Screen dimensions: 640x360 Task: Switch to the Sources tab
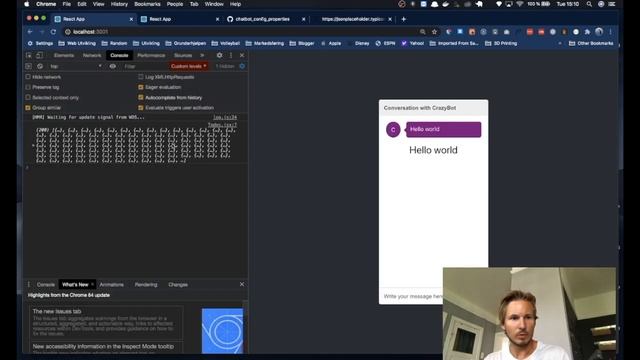[183, 55]
